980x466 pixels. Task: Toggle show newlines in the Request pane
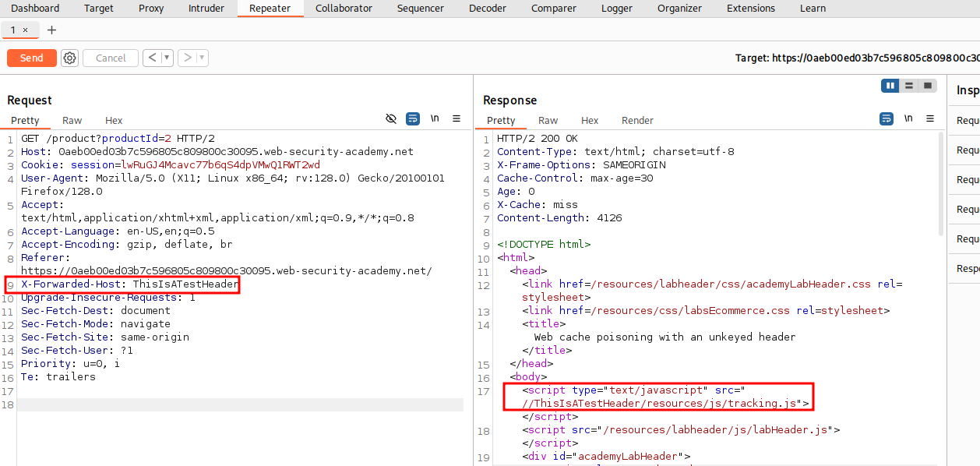pyautogui.click(x=435, y=118)
